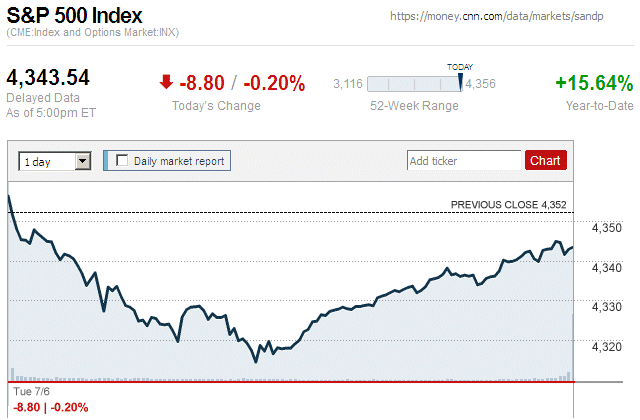The image size is (640, 420).
Task: Click the Tue 7/6 date label
Action: tap(31, 393)
